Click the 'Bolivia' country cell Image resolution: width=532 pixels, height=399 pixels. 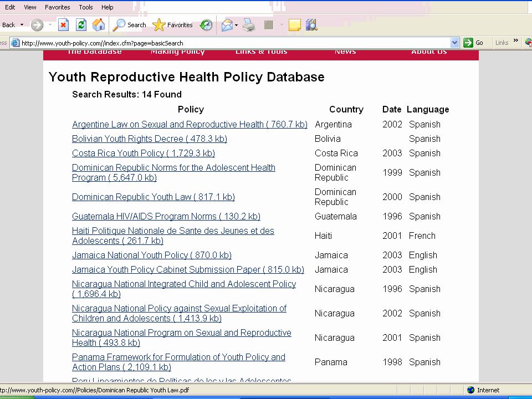coord(328,139)
